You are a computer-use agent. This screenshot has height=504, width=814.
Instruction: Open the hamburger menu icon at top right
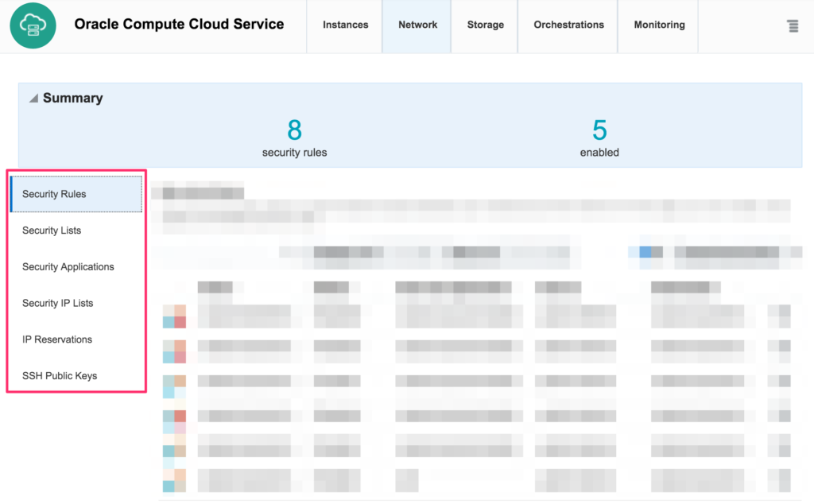click(x=793, y=26)
